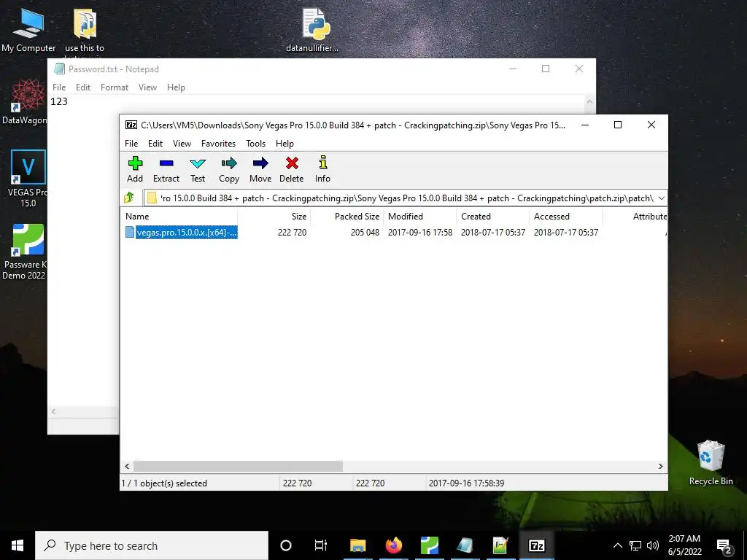
Task: Click the left arrow of 7-Zip horizontal scrollbar
Action: [127, 466]
